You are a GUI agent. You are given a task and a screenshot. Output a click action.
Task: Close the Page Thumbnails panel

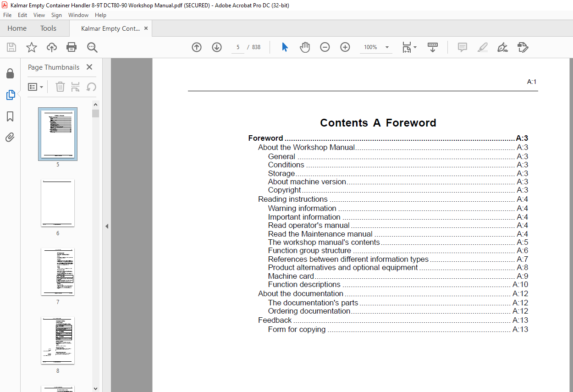(x=89, y=67)
